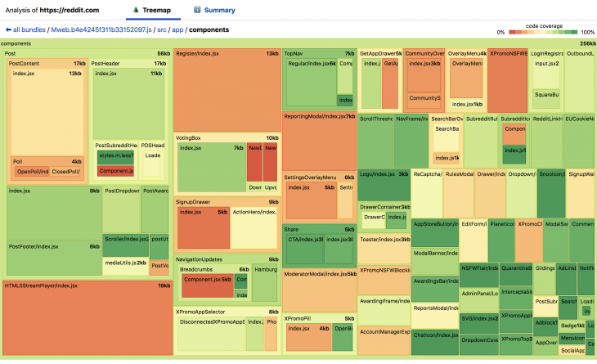Click the ClosedPoll block inside Poll
The width and height of the screenshot is (597, 364).
click(x=65, y=172)
